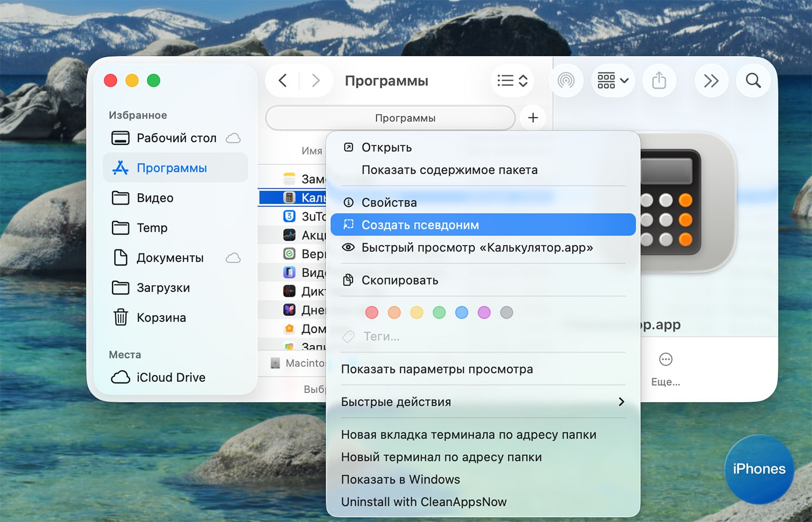Choose Свойства in context menu
Viewport: 812px width, 522px height.
click(x=389, y=203)
